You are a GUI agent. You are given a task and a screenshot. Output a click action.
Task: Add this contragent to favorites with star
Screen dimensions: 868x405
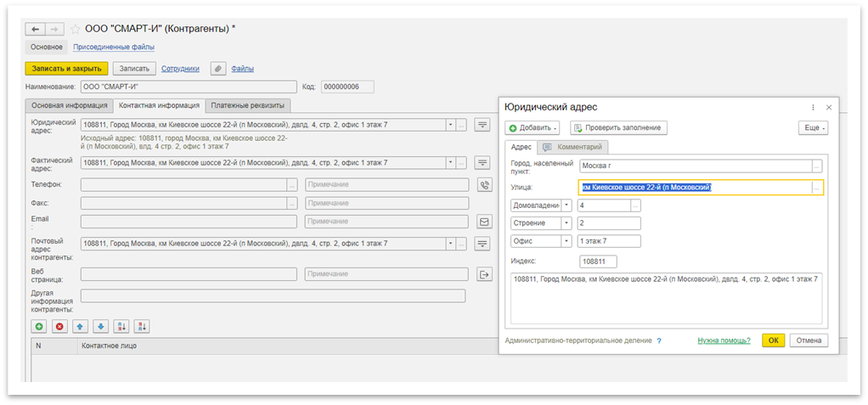(75, 29)
